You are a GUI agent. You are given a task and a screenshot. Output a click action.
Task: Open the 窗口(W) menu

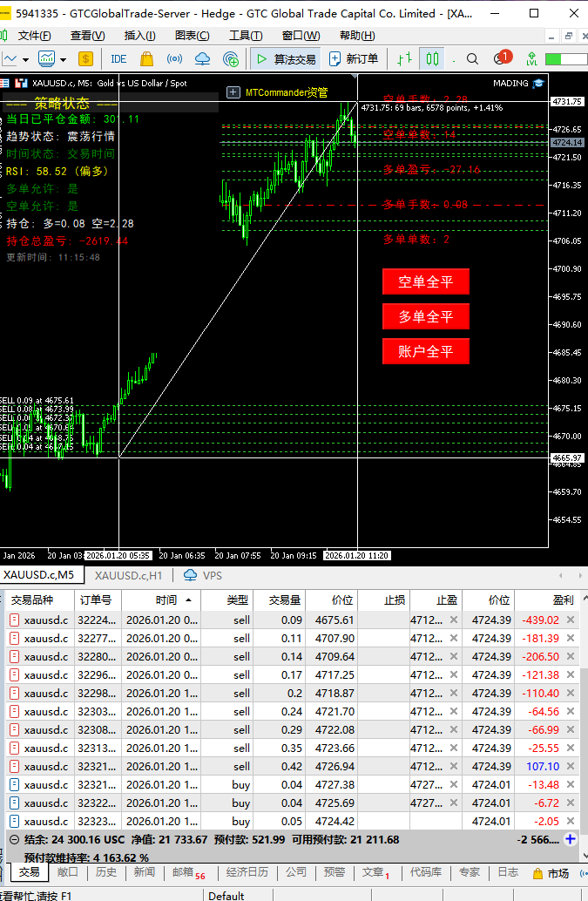[x=301, y=36]
